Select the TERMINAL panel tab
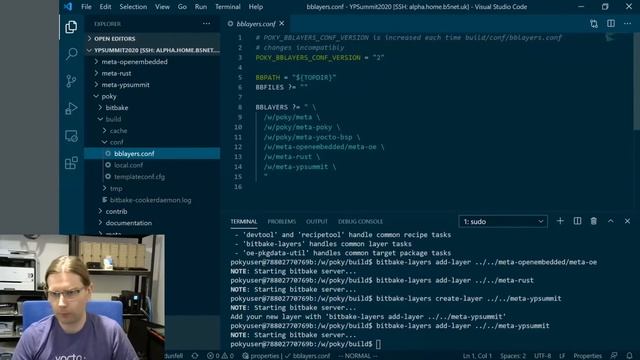Screen dimensions: 640x360 pyautogui.click(x=244, y=221)
